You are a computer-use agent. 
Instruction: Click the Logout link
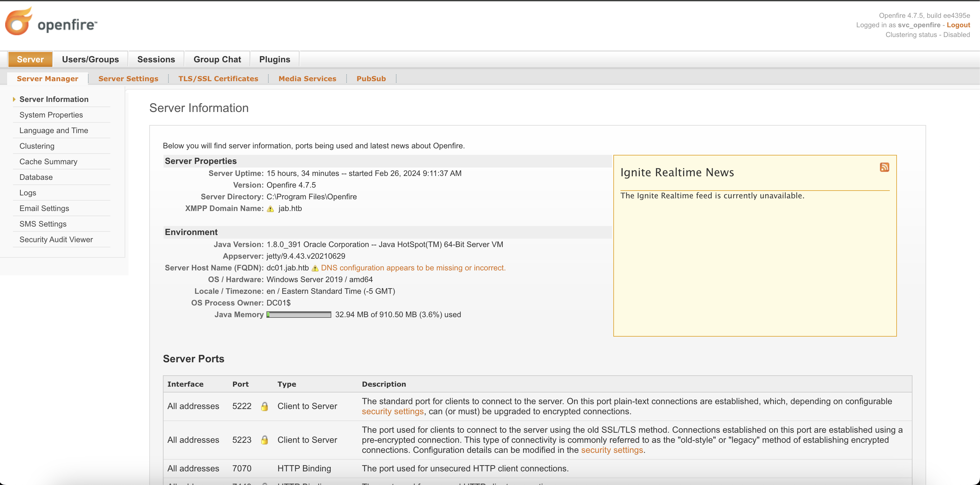(x=958, y=25)
